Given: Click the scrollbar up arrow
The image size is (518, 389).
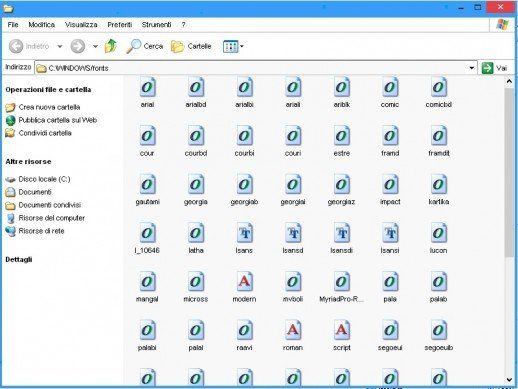Looking at the screenshot, I should (x=509, y=81).
